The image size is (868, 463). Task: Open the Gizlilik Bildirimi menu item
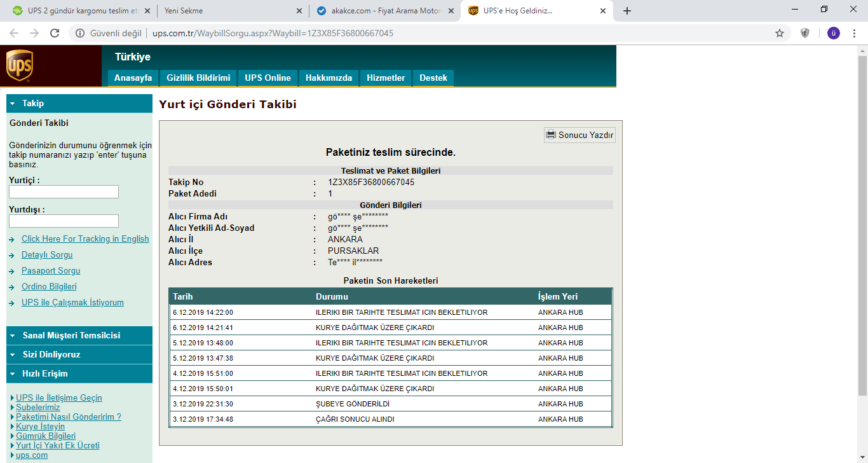(198, 78)
